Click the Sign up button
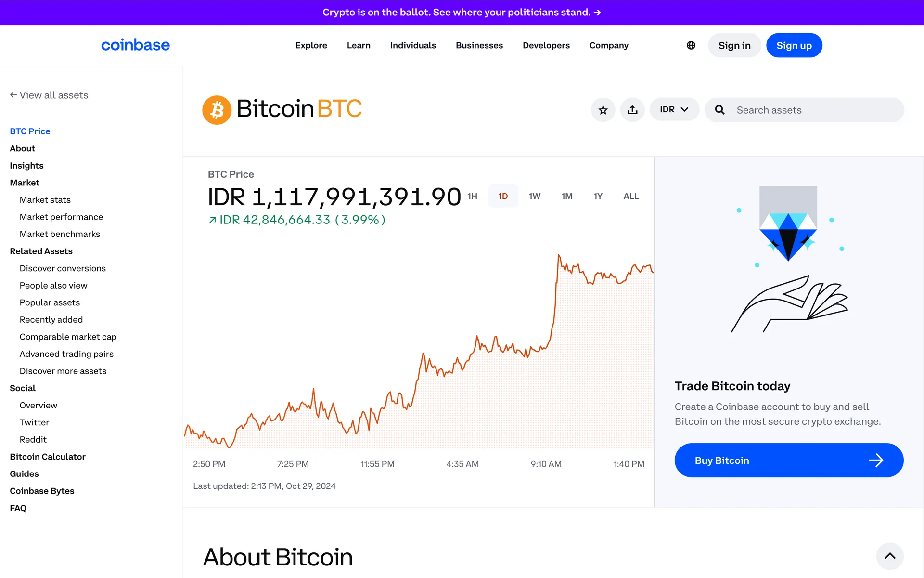The width and height of the screenshot is (924, 578). click(x=794, y=45)
